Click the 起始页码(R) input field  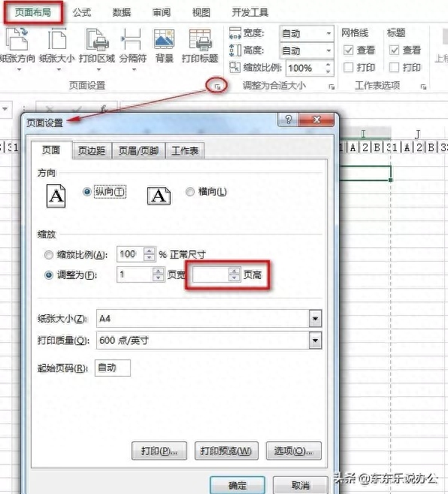pos(113,368)
